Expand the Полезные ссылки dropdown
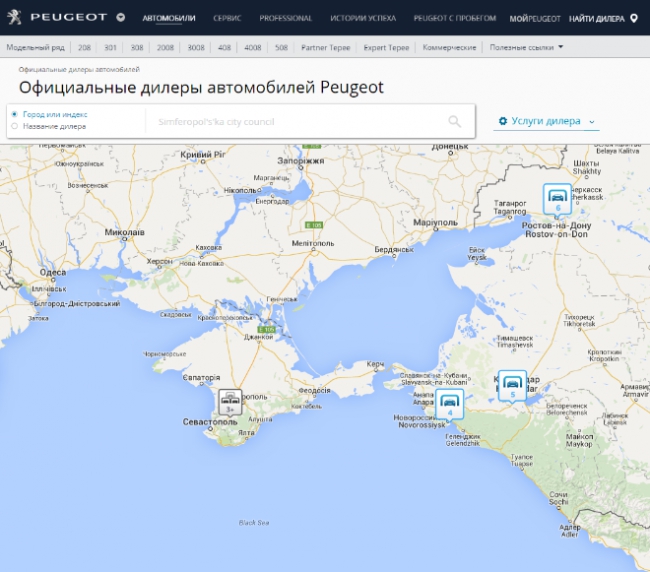The image size is (650, 572). [526, 47]
